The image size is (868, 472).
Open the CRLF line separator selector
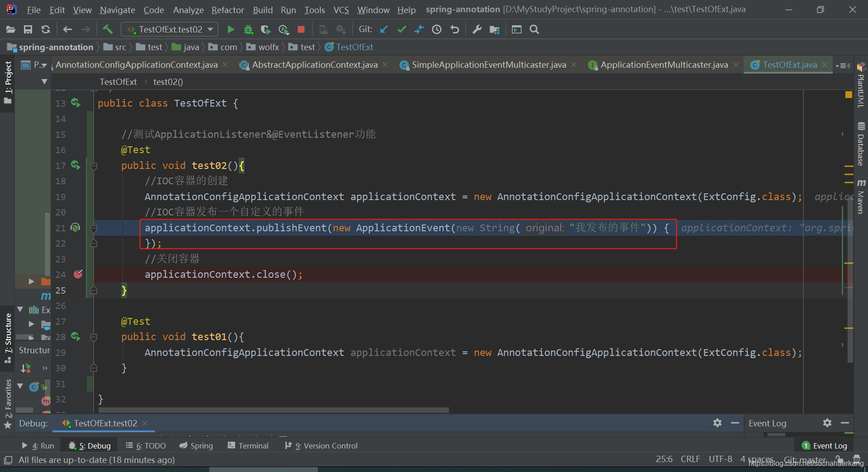690,459
